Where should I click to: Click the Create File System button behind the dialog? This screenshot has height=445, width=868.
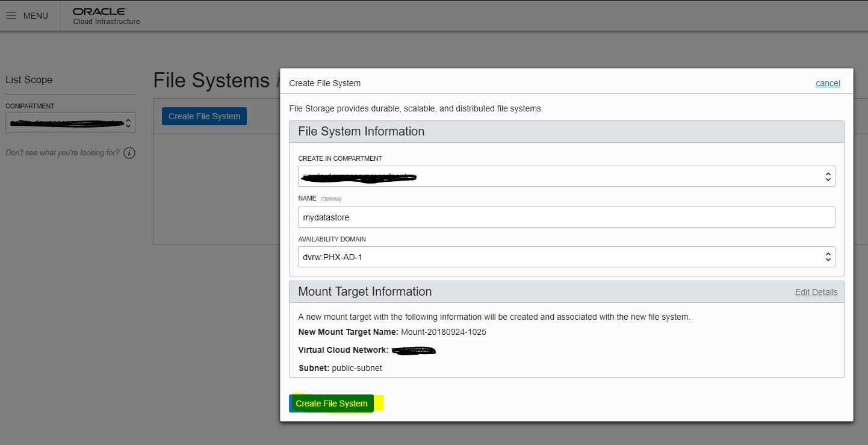click(204, 116)
